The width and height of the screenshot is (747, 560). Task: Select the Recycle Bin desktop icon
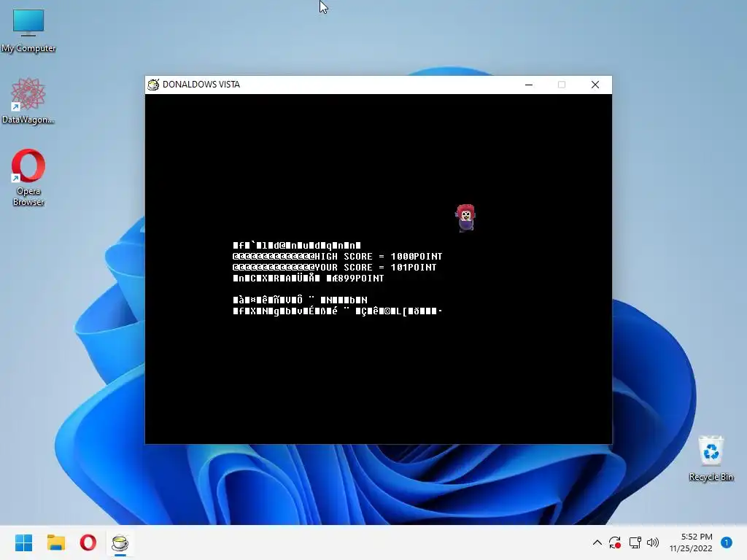(711, 458)
